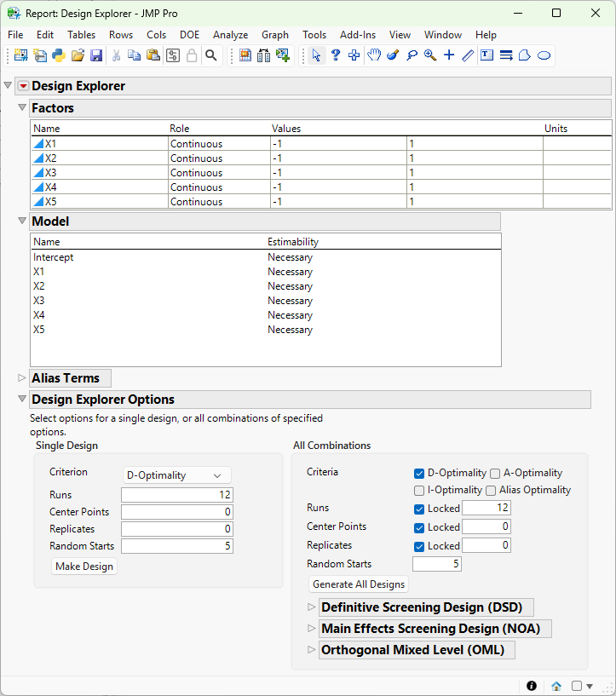Image resolution: width=616 pixels, height=696 pixels.
Task: Click the Cut scissors icon
Action: [x=116, y=55]
